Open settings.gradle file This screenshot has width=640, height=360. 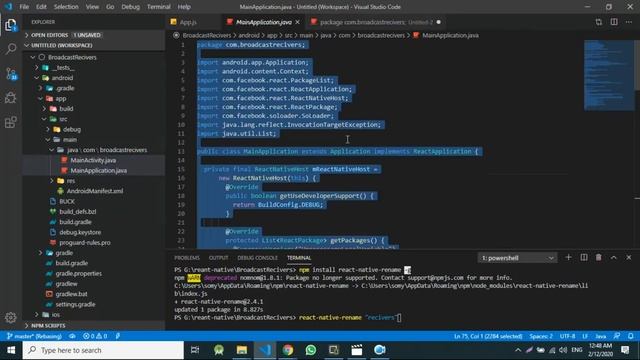pyautogui.click(x=93, y=304)
